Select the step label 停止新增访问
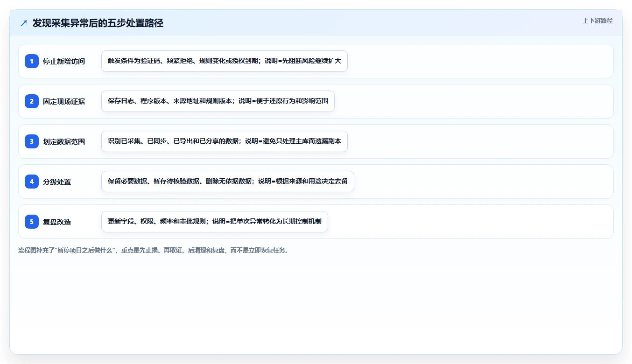 point(64,61)
